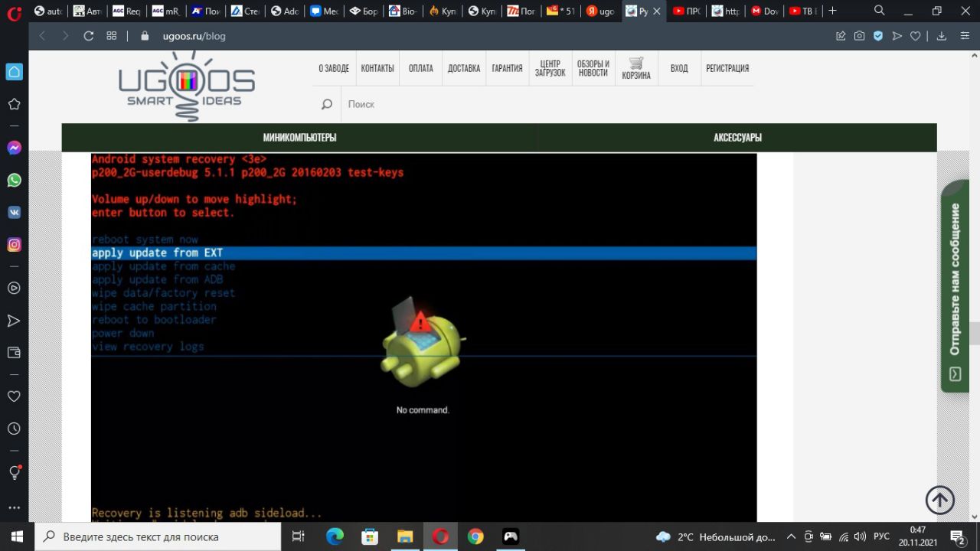Image resolution: width=980 pixels, height=551 pixels.
Task: Focus the Поиск site search field
Action: point(547,104)
